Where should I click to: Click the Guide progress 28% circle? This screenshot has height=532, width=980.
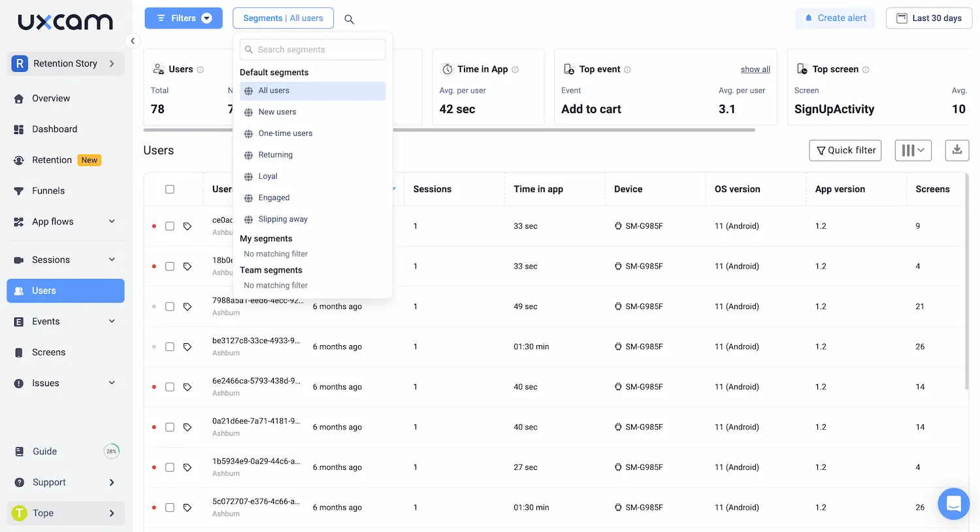[112, 451]
